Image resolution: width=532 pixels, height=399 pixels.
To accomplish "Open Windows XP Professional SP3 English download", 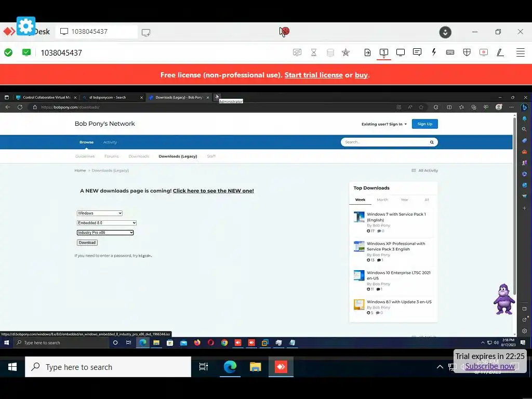I will [395, 246].
